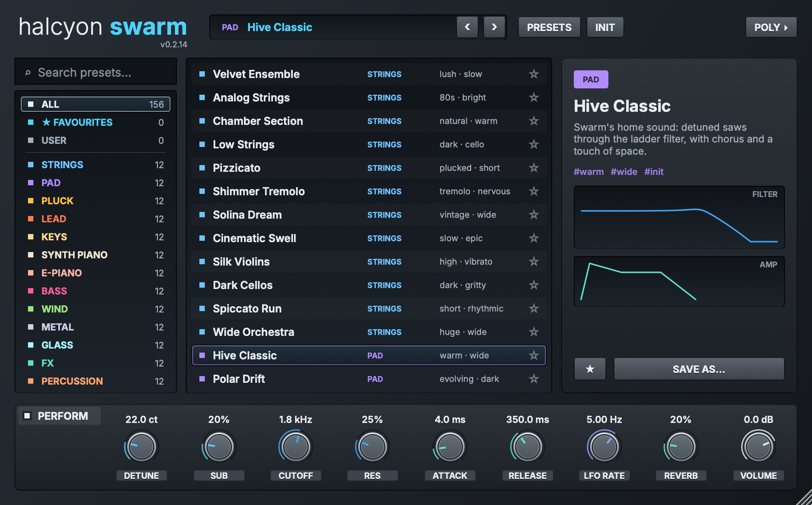The height and width of the screenshot is (505, 812).
Task: Select the ALL category filter
Action: [x=96, y=104]
